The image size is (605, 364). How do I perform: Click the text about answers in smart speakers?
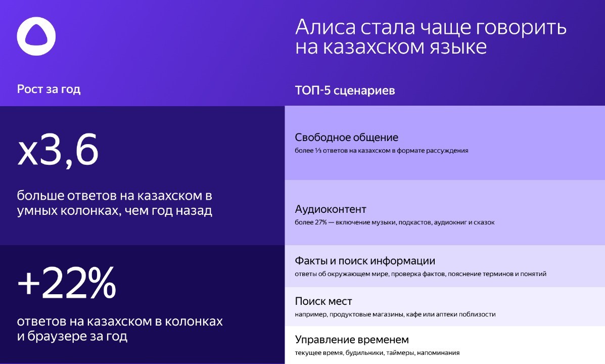coord(114,203)
